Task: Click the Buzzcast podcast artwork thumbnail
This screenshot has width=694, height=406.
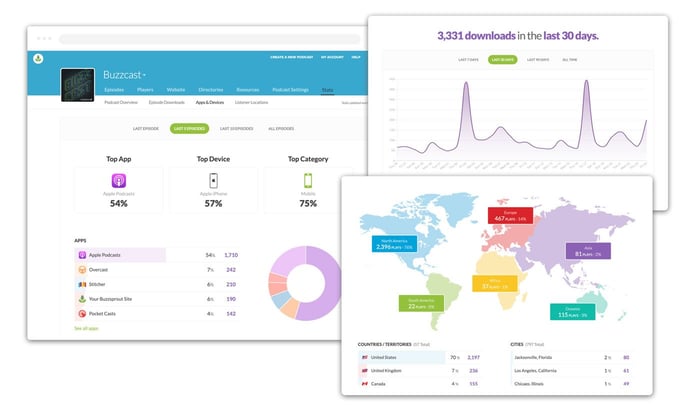Action: click(x=77, y=85)
